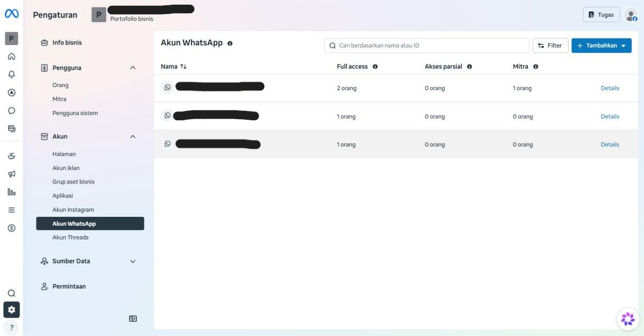Open the Tambahkan dropdown
This screenshot has width=644, height=336.
(x=601, y=45)
